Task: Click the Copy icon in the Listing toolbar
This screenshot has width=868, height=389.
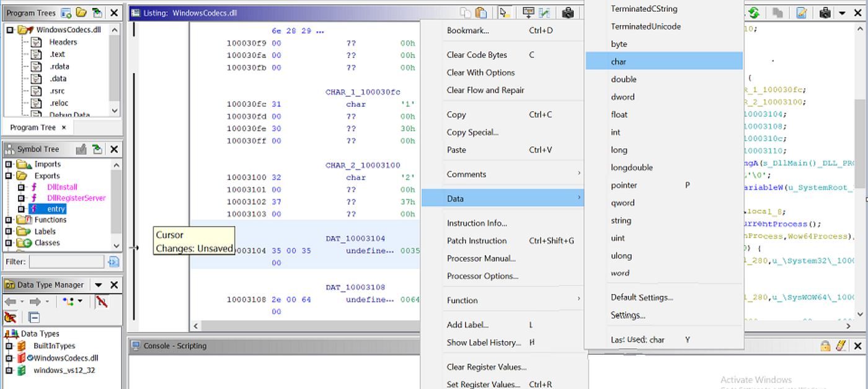Action: click(x=465, y=12)
